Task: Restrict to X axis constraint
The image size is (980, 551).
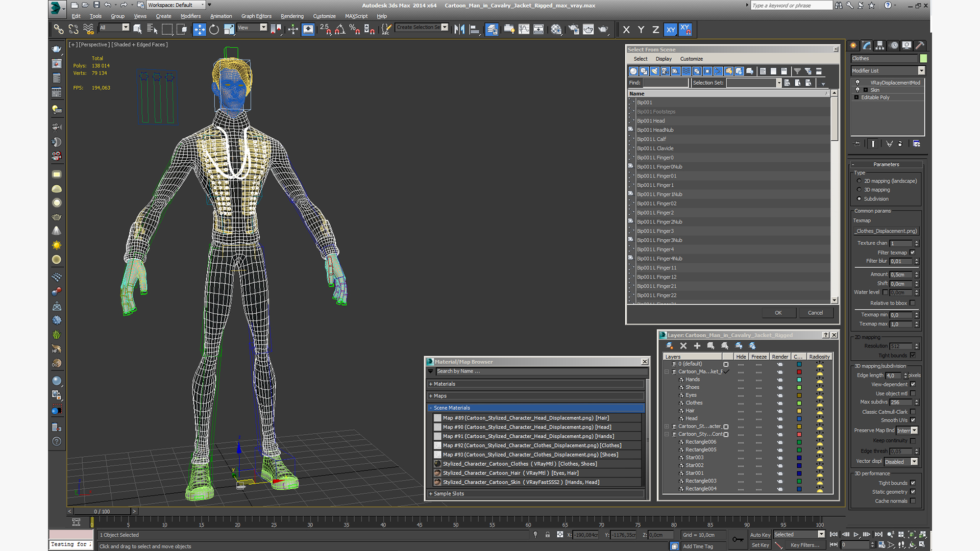Action: click(x=626, y=30)
